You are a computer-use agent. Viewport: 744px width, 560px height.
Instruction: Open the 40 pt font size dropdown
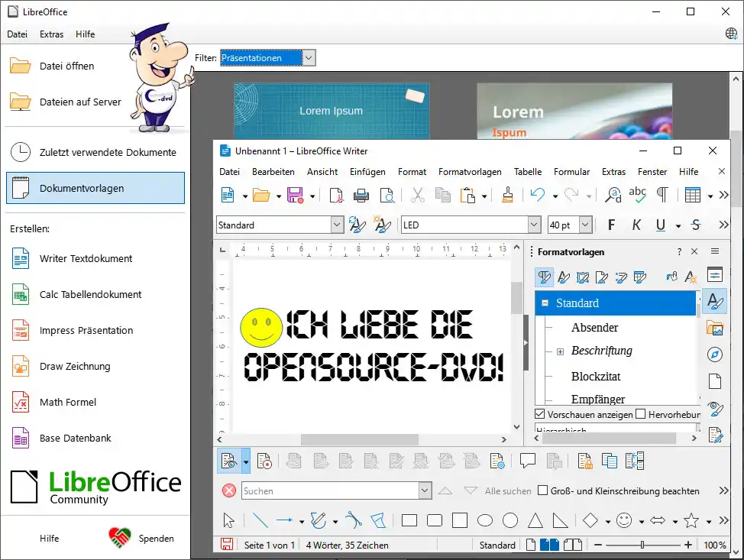[586, 225]
